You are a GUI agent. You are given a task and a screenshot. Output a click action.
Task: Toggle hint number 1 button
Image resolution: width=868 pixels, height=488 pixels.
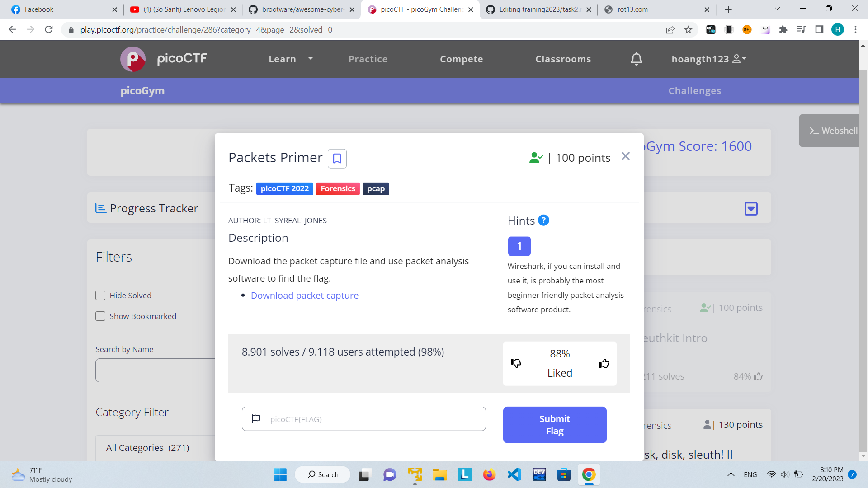[519, 246]
